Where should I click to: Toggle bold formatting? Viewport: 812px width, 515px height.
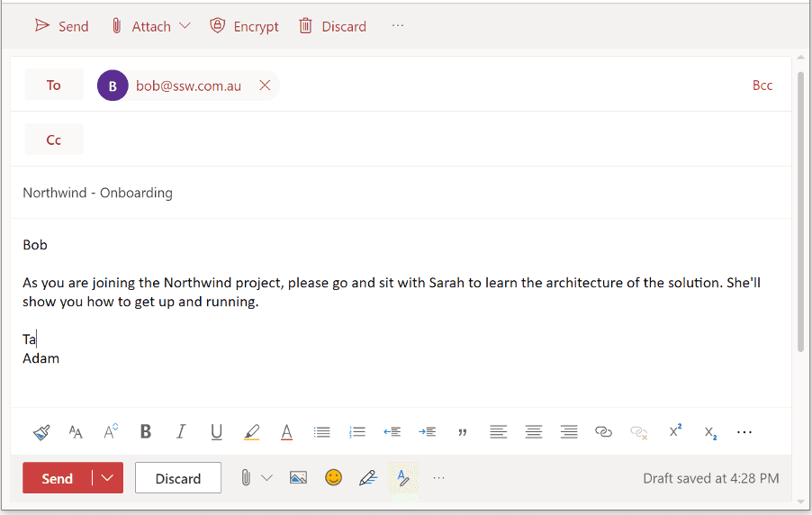146,432
